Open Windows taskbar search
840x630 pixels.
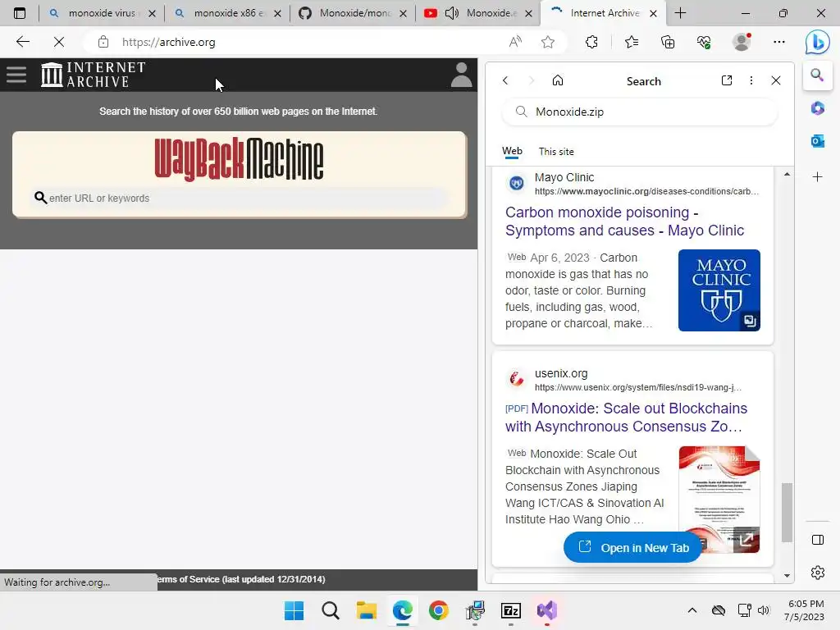(330, 610)
